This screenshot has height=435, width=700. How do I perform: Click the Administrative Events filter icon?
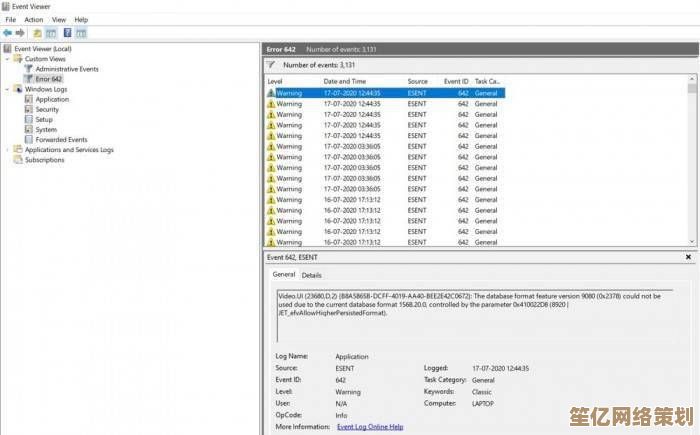[x=29, y=69]
